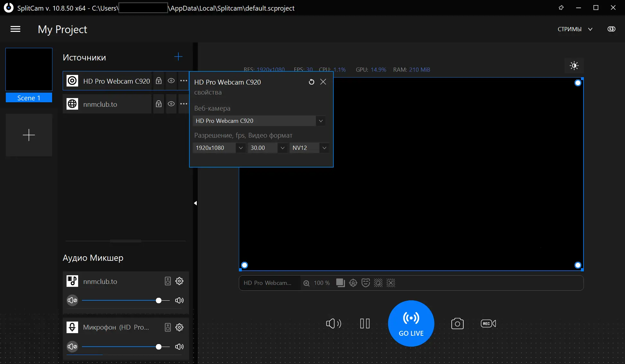
Task: Open brightness settings sun icon
Action: [574, 66]
